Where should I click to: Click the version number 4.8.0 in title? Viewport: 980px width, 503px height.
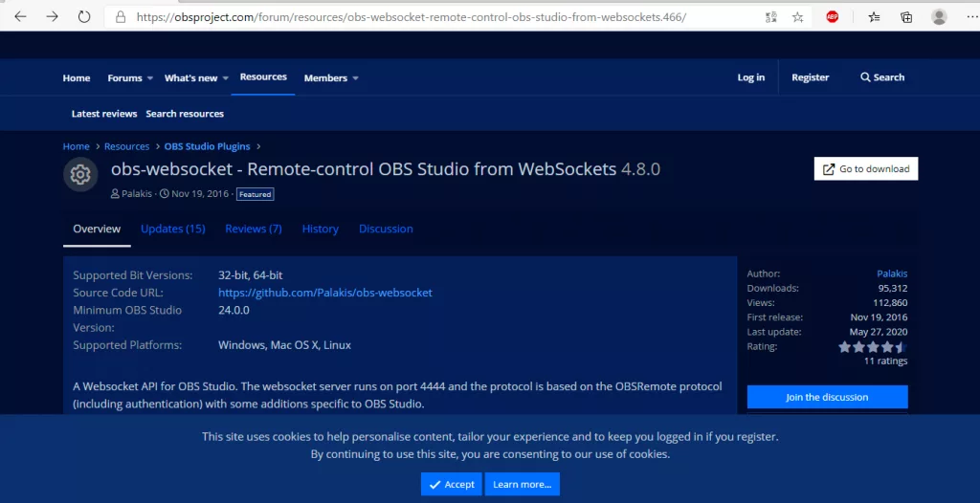pyautogui.click(x=640, y=168)
